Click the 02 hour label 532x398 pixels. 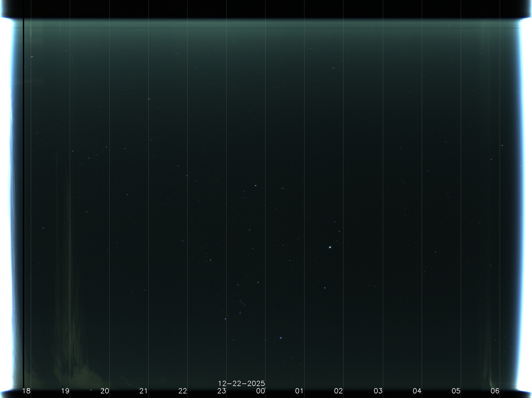pos(338,391)
